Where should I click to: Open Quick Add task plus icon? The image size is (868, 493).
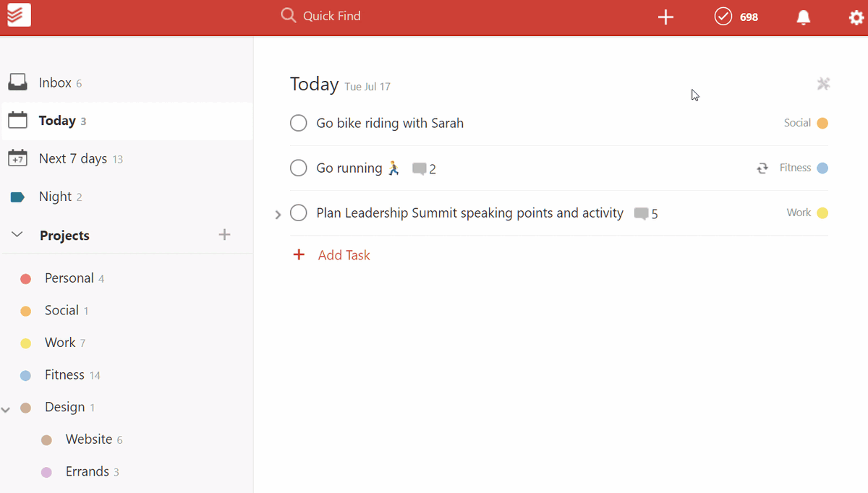pyautogui.click(x=665, y=17)
